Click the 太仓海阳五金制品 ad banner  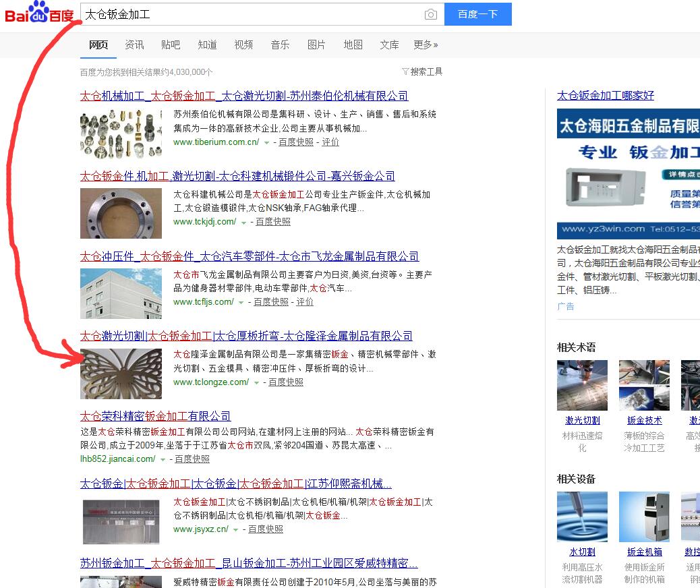point(628,174)
